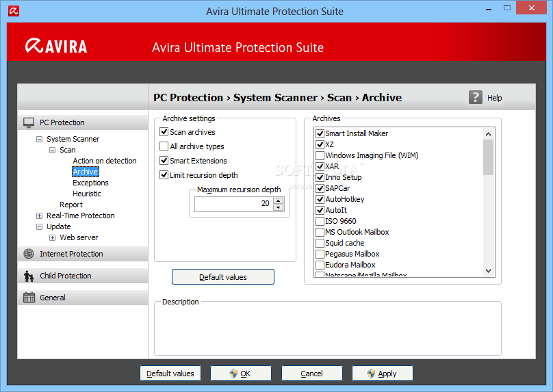This screenshot has width=553, height=392.
Task: Select Report tree item
Action: (71, 205)
